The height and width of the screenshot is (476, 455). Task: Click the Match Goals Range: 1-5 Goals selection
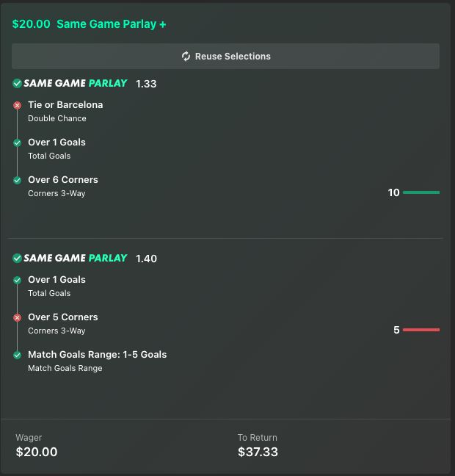[x=97, y=354]
